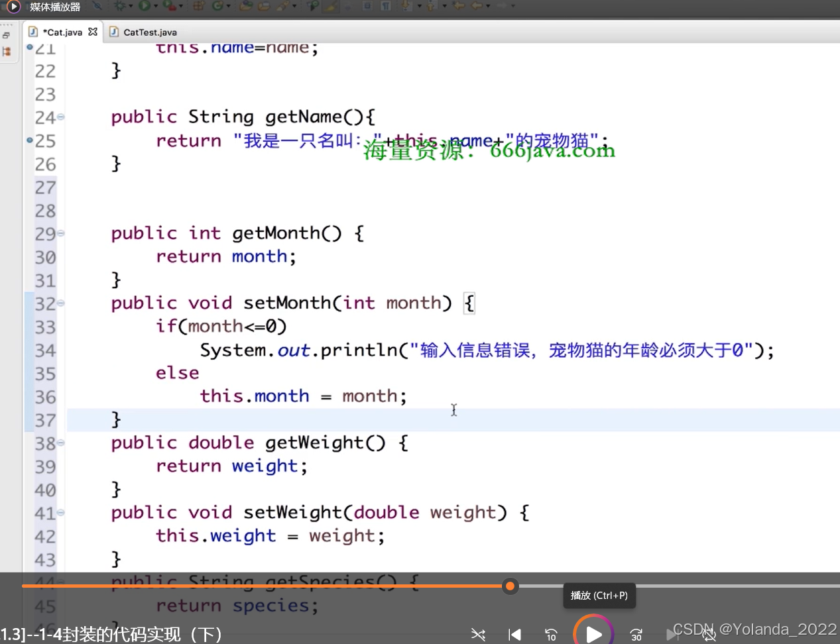Click the orange seek bar handle
This screenshot has height=644, width=840.
click(x=510, y=586)
